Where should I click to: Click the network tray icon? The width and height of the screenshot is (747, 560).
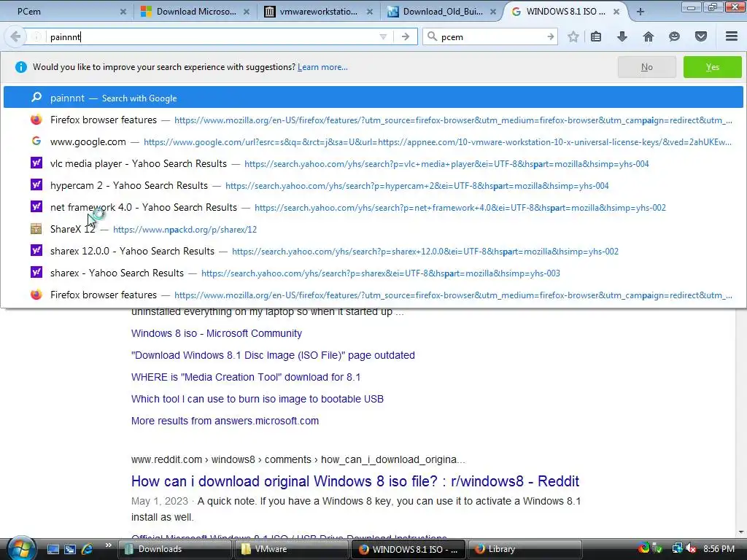[677, 549]
